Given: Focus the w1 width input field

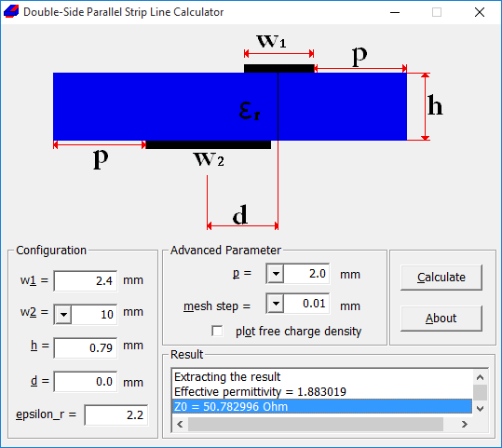Looking at the screenshot, I should point(86,281).
